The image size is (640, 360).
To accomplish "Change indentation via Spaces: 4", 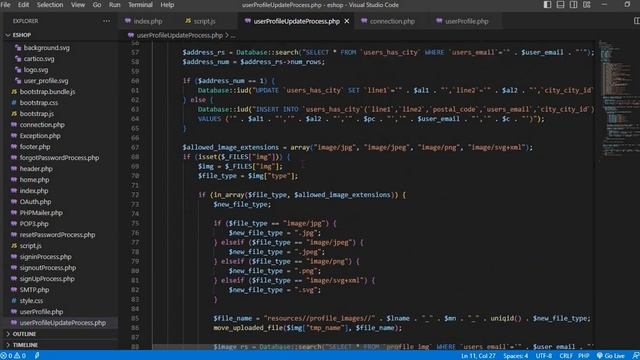I will pos(516,356).
